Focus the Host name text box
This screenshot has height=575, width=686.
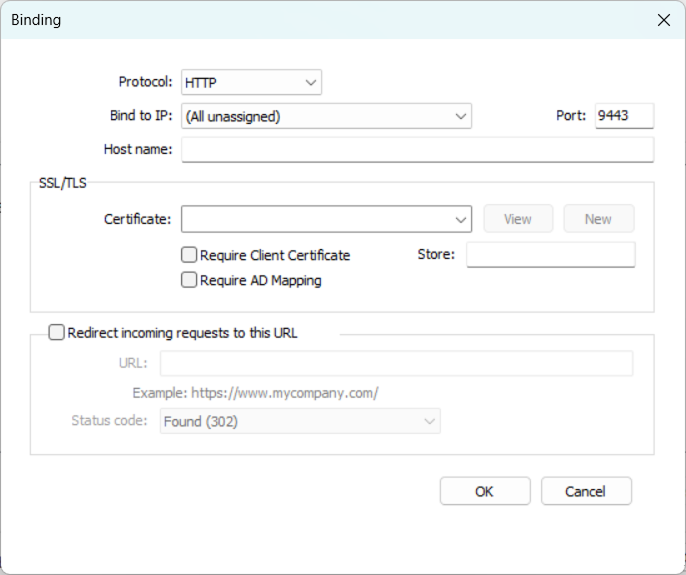417,150
